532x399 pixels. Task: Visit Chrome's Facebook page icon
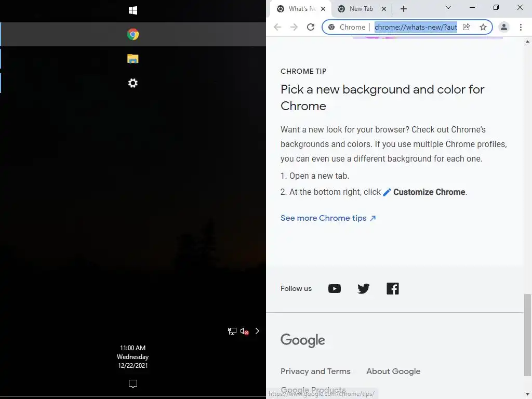393,289
